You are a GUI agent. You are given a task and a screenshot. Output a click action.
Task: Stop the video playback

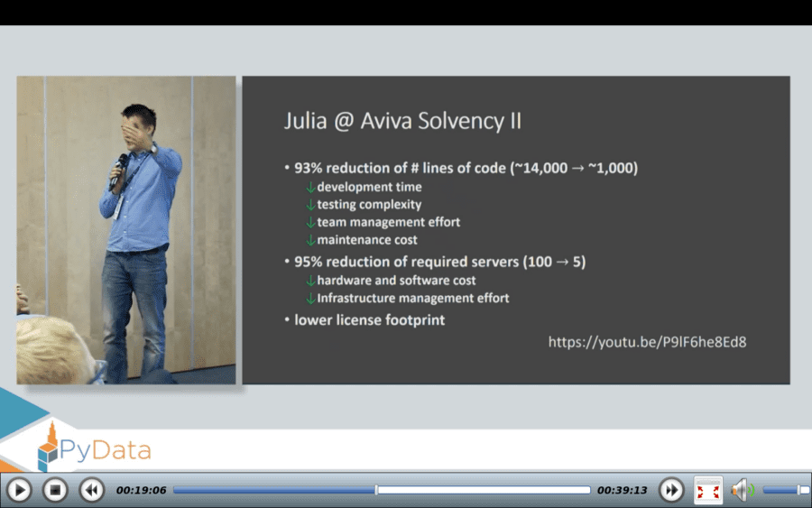click(55, 490)
